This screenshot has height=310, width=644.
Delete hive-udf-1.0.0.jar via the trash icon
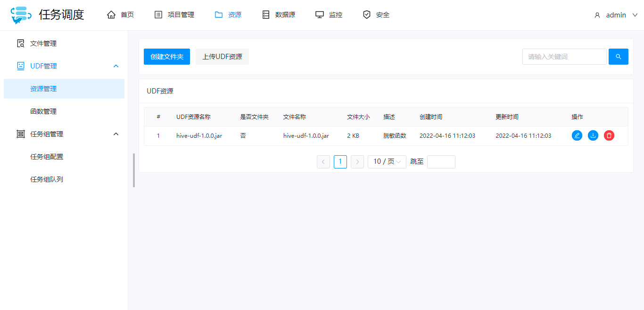609,135
